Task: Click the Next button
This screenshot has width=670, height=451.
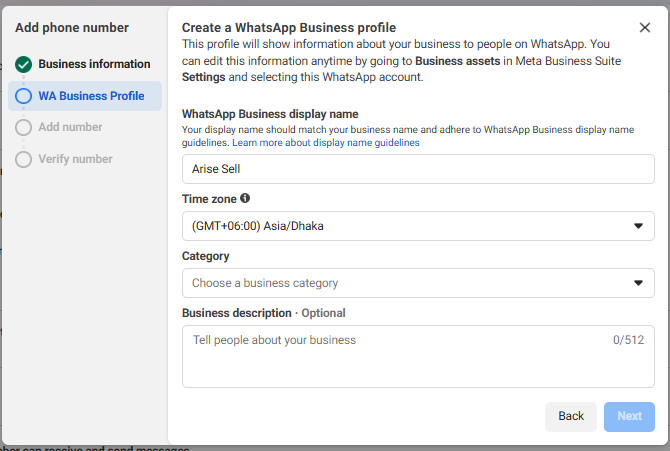Action: pos(629,416)
